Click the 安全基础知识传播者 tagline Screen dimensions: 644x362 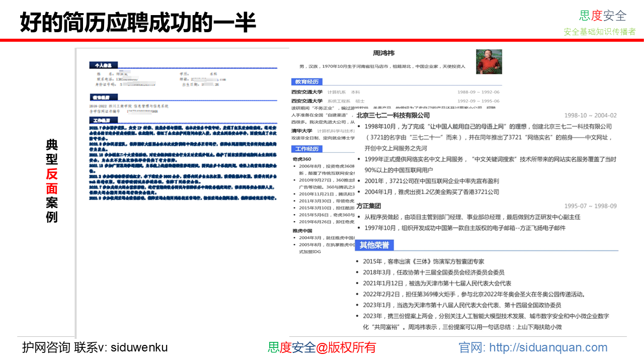coord(600,32)
